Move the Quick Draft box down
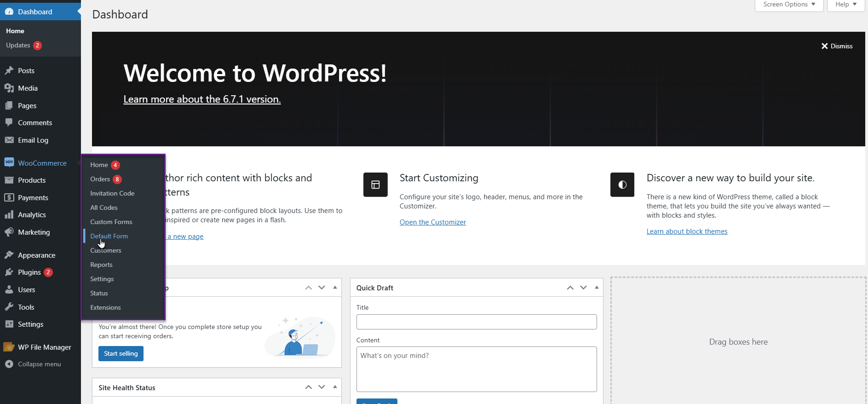 (583, 288)
